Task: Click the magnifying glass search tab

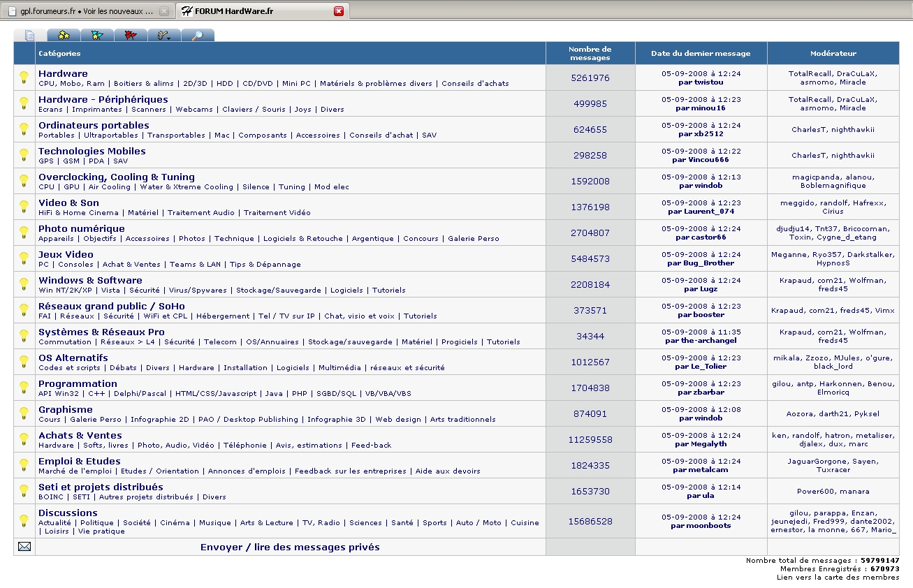Action: point(198,35)
